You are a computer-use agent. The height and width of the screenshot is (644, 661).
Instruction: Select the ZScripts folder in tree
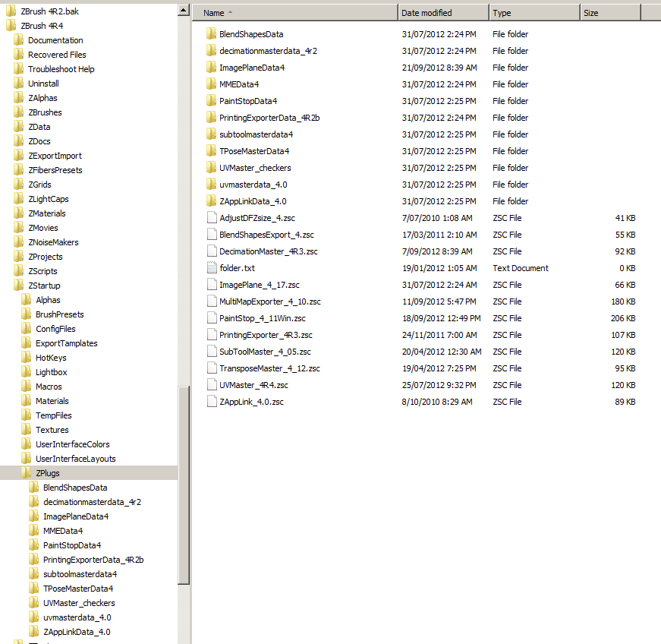[42, 271]
